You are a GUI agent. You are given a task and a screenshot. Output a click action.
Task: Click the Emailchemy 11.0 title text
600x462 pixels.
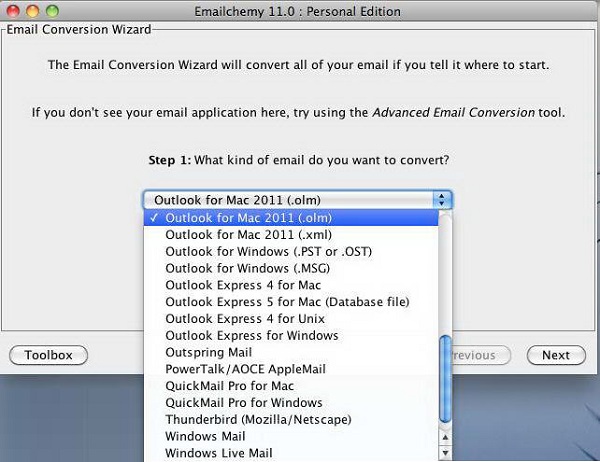(x=297, y=11)
